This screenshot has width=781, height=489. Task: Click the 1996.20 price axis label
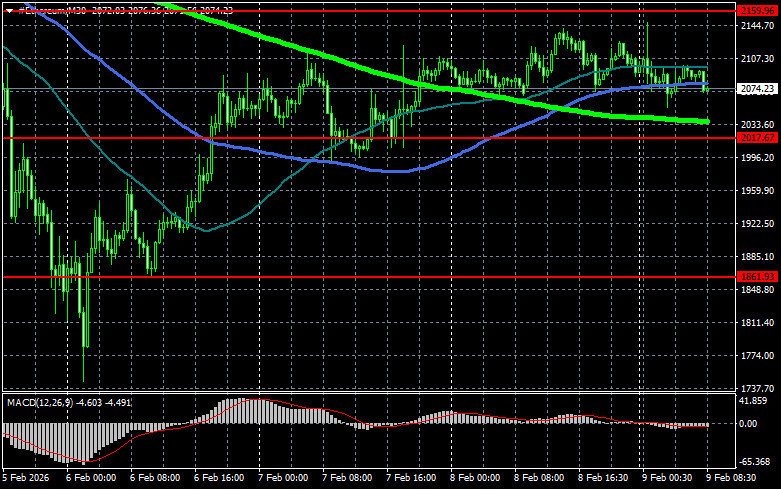point(757,157)
